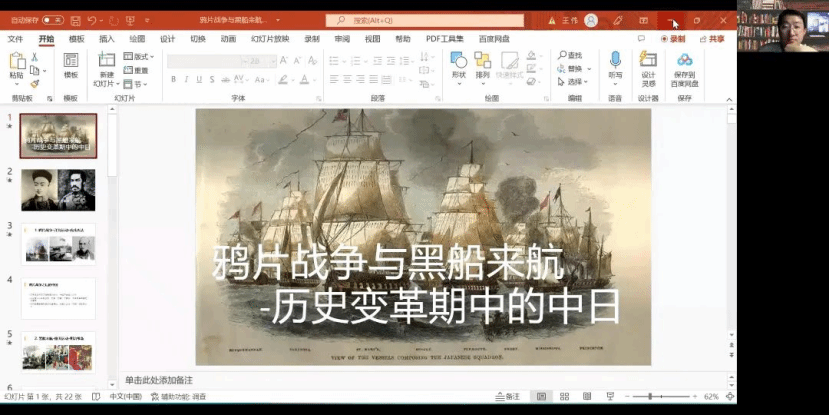Viewport: 830px width, 415px height.
Task: Click the 模板 template button in ribbon
Action: (71, 66)
